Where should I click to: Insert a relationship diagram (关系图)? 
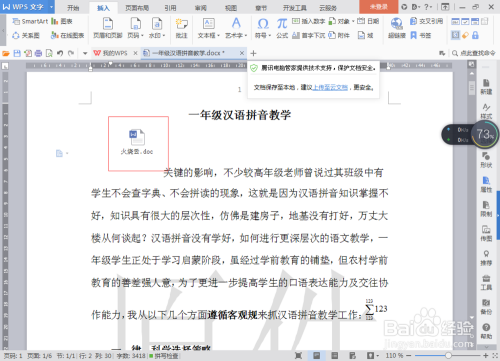point(26,35)
